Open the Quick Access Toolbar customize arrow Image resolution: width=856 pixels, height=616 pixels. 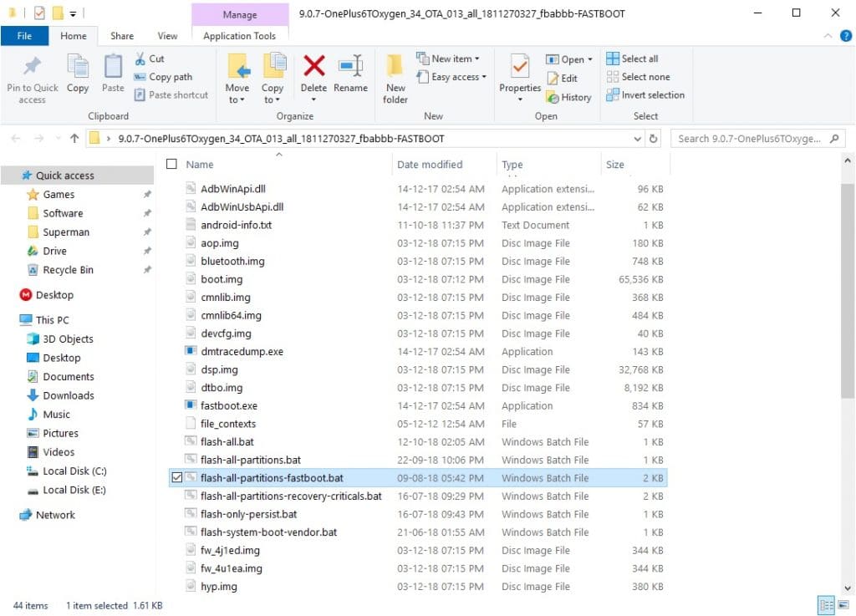pyautogui.click(x=74, y=13)
